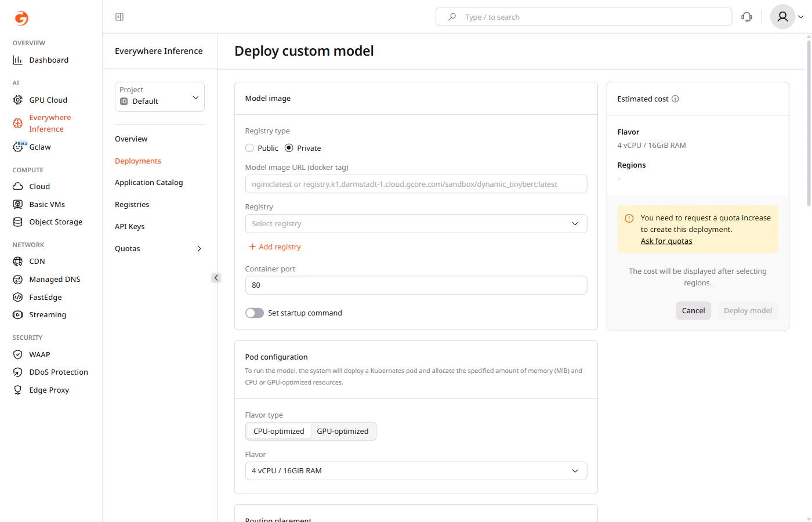The height and width of the screenshot is (522, 812).
Task: Open the Dashboard nav link
Action: pyautogui.click(x=49, y=60)
